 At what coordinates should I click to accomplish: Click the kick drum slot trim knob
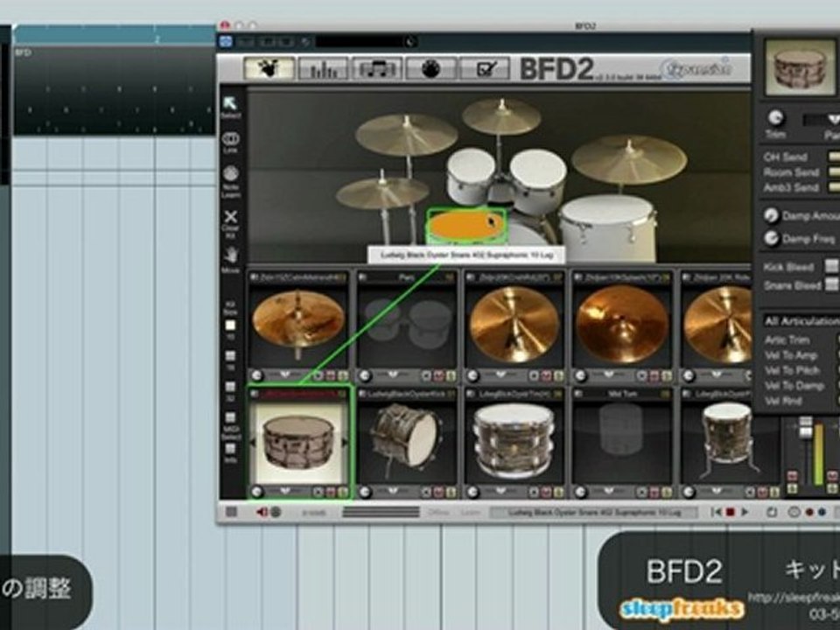tap(366, 492)
